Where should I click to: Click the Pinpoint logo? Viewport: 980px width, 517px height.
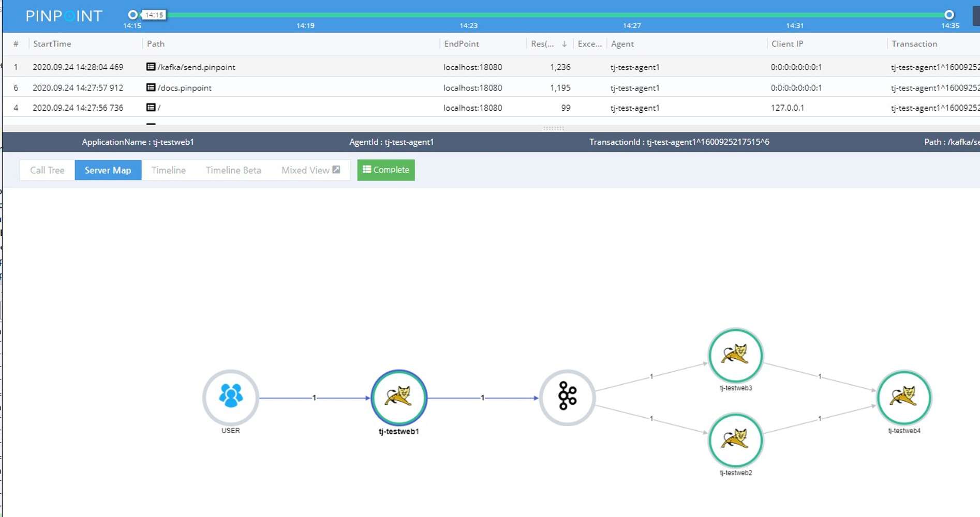[x=64, y=16]
